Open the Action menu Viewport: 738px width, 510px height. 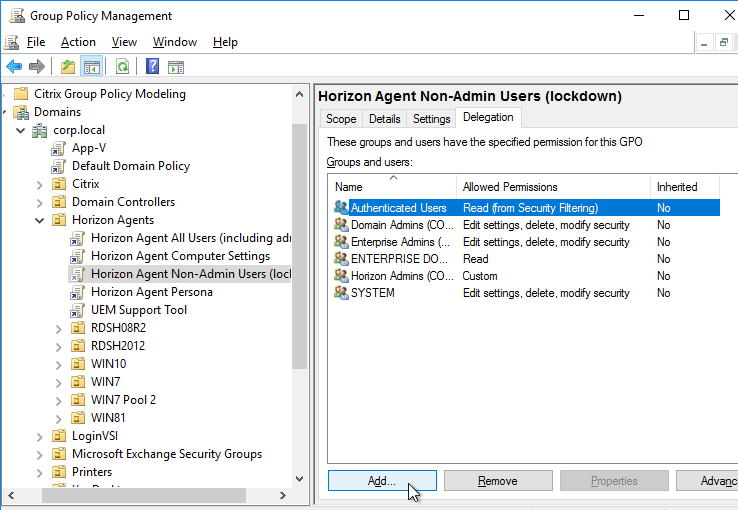[78, 42]
